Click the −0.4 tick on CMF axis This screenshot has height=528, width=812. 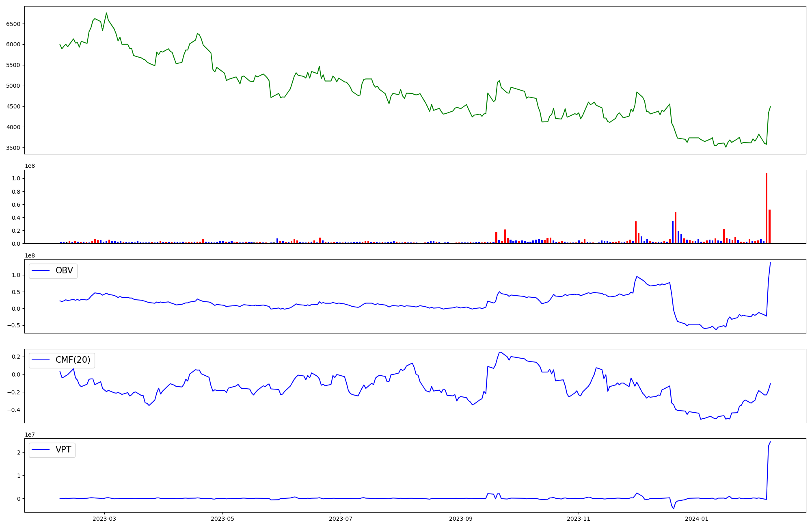coord(13,410)
